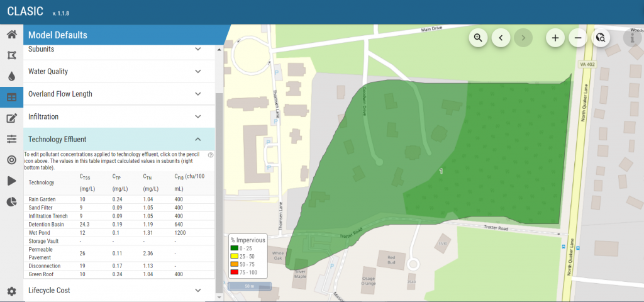Select the water droplet sidebar icon
This screenshot has height=302, width=644.
[11, 76]
